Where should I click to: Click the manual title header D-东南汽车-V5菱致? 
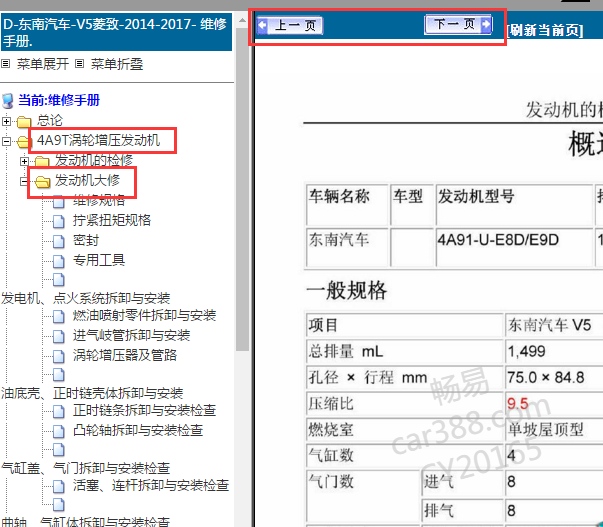pos(117,32)
